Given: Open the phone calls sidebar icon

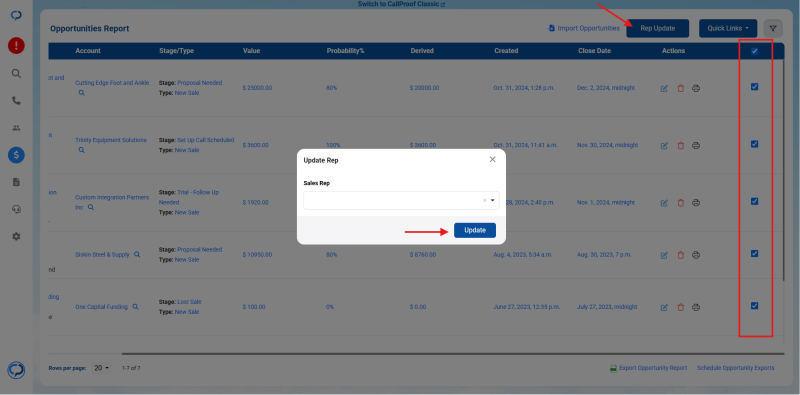Looking at the screenshot, I should coord(16,101).
